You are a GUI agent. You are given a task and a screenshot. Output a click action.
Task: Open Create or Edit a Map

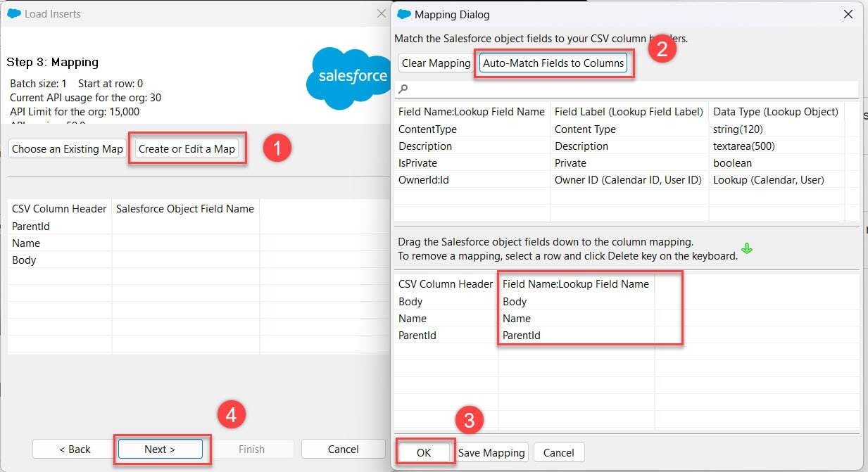[x=187, y=149]
